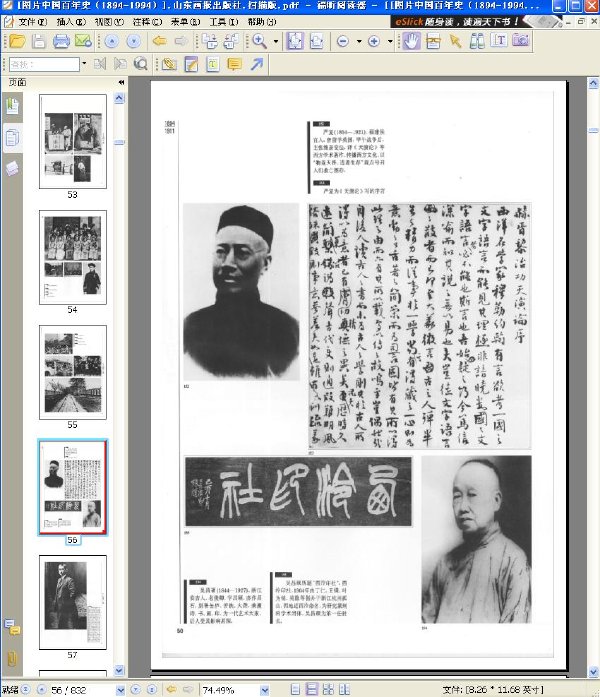
Task: Print the document with the printer icon
Action: (61, 41)
